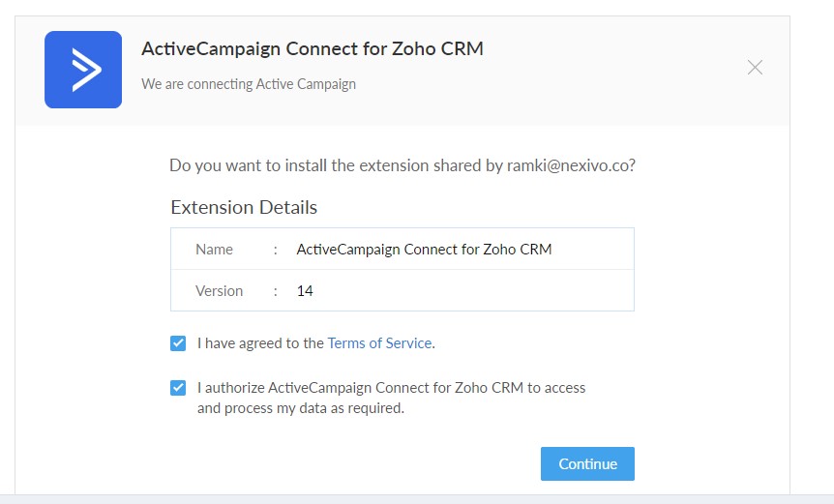Click the colon separator in the Version row

(276, 291)
